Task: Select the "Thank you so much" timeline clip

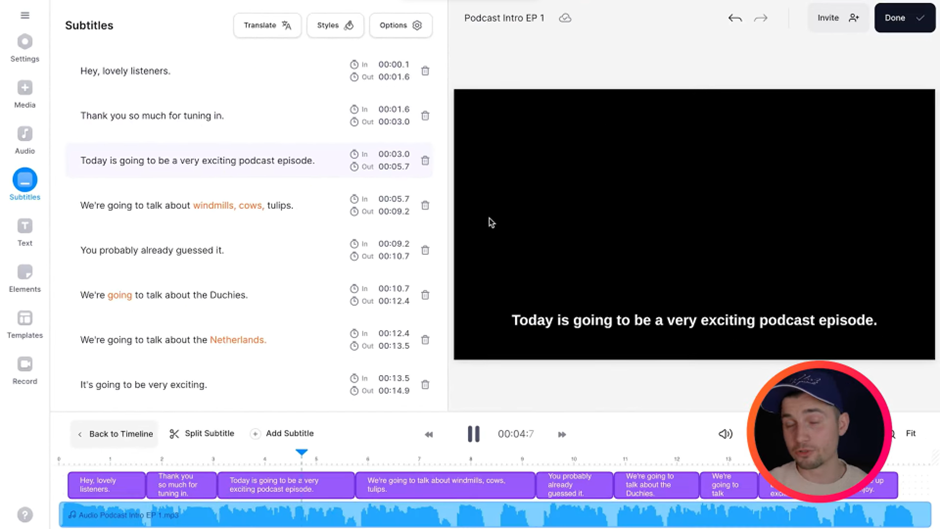Action: (182, 485)
